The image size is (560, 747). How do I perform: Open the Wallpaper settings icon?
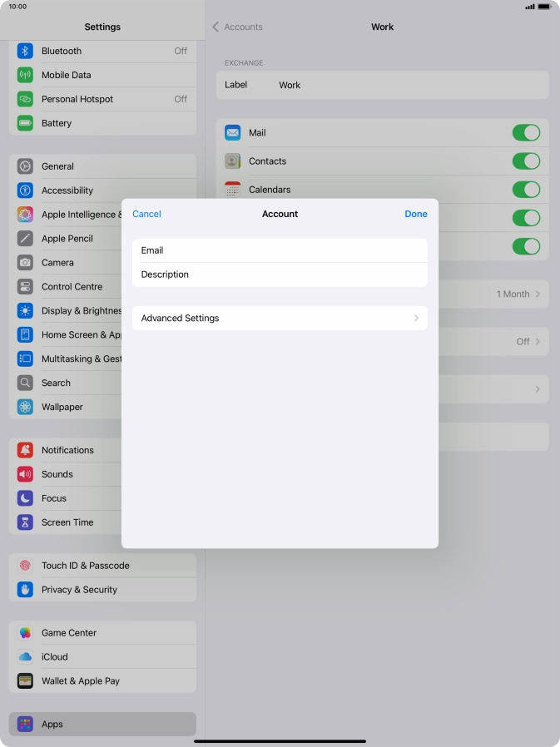(25, 408)
